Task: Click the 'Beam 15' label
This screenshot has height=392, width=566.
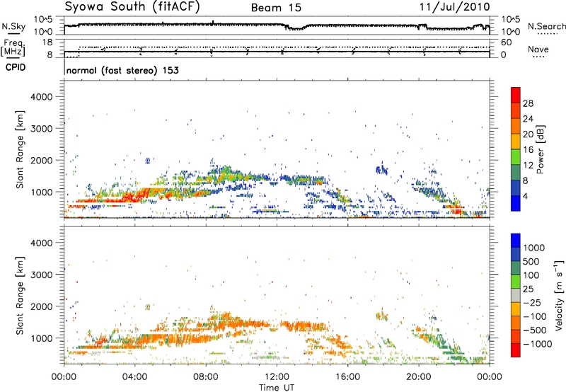Action: click(276, 8)
